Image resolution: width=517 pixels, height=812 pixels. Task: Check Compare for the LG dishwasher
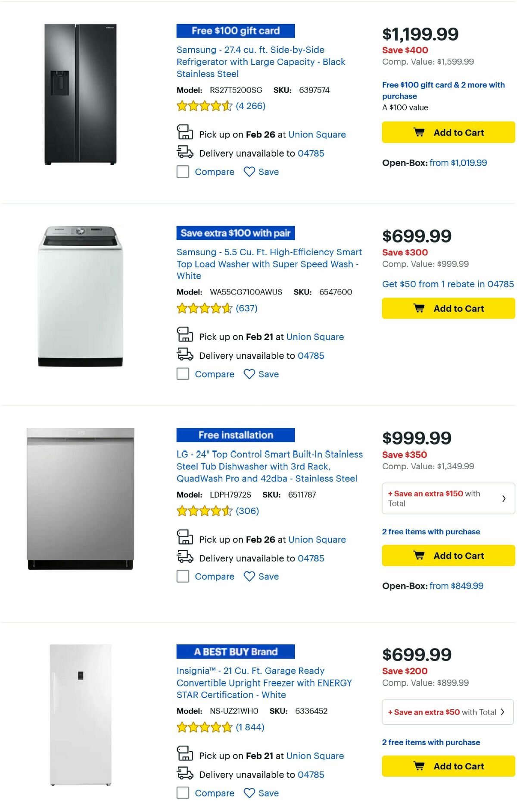(x=183, y=576)
